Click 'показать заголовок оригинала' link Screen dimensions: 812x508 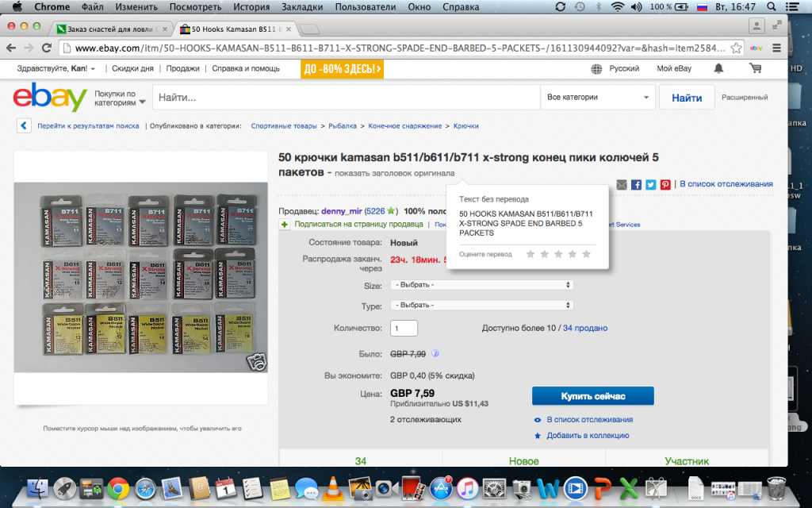coord(395,173)
